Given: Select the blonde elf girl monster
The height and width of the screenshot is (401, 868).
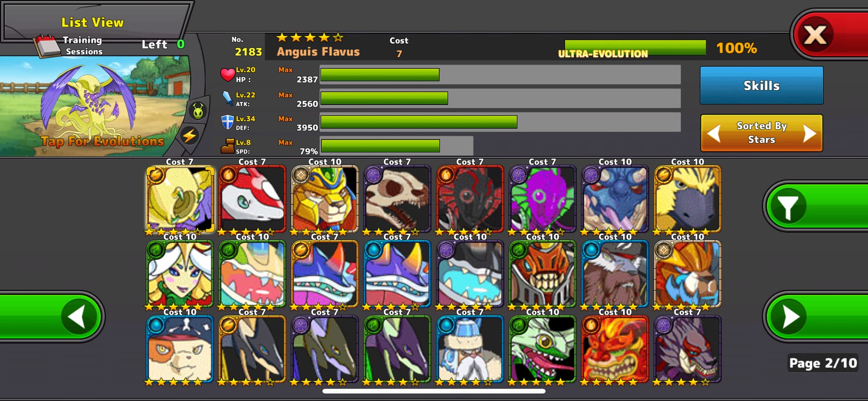Looking at the screenshot, I should point(179,274).
